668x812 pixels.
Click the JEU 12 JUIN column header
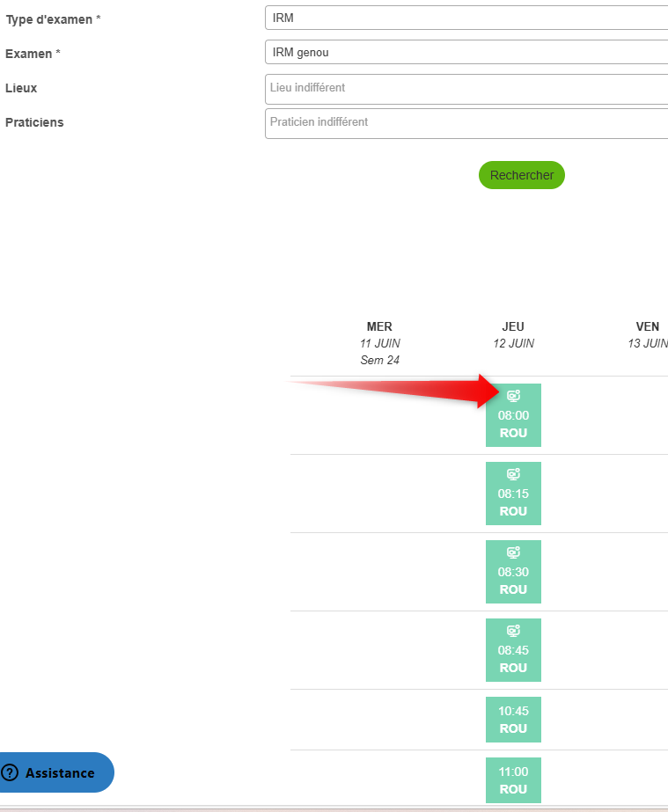pyautogui.click(x=513, y=335)
